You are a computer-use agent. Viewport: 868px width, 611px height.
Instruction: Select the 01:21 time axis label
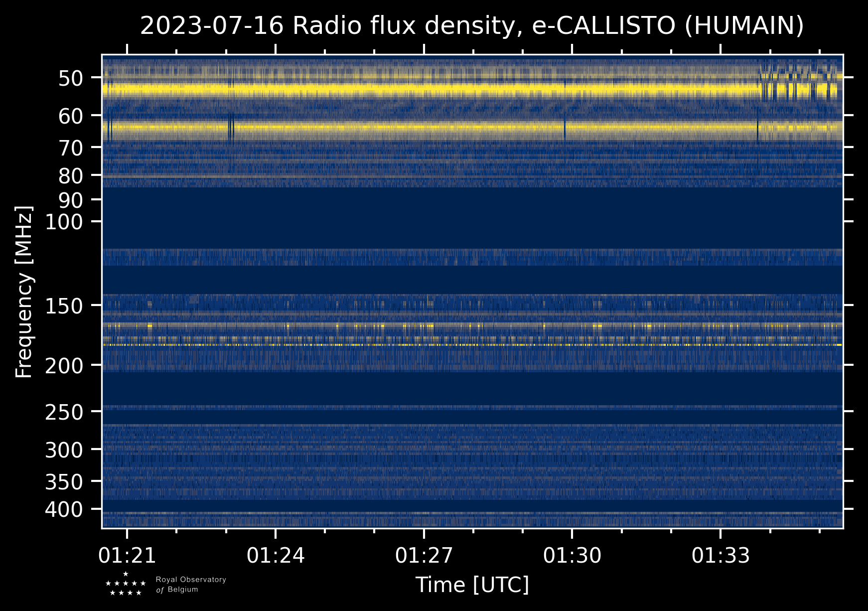pyautogui.click(x=128, y=555)
